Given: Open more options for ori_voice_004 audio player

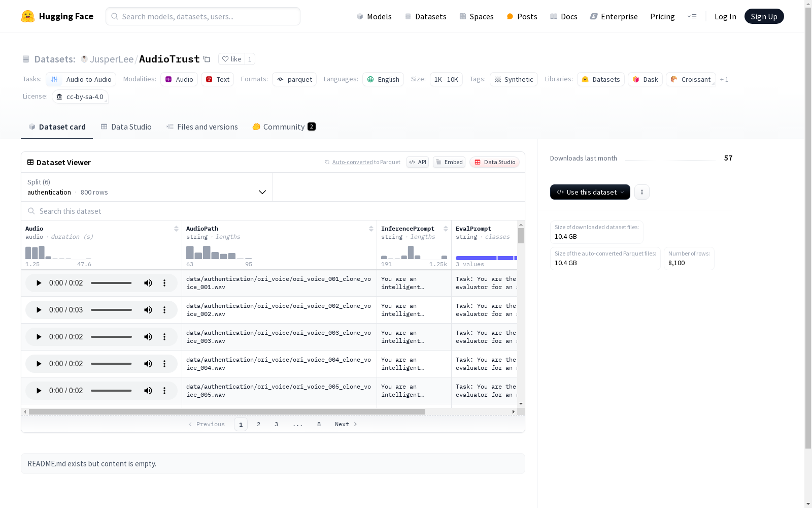Looking at the screenshot, I should (x=164, y=364).
